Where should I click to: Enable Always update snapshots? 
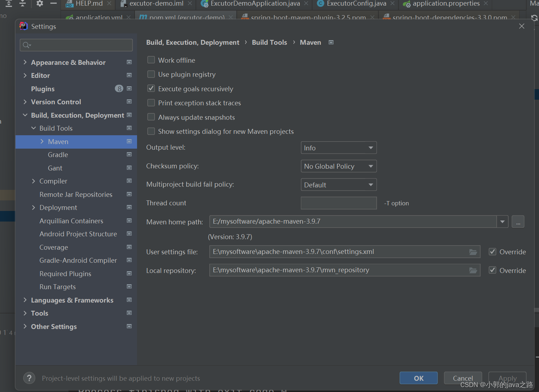[x=151, y=117]
